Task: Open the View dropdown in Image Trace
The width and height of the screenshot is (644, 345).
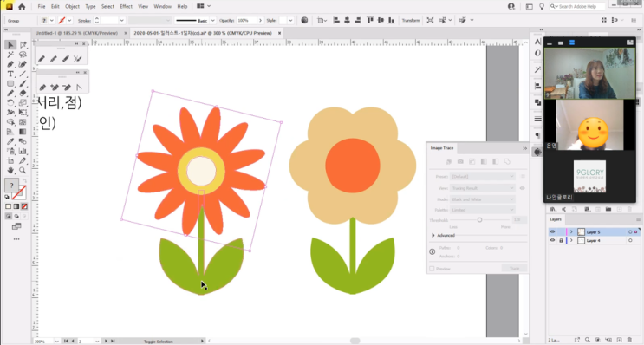Action: pyautogui.click(x=482, y=188)
